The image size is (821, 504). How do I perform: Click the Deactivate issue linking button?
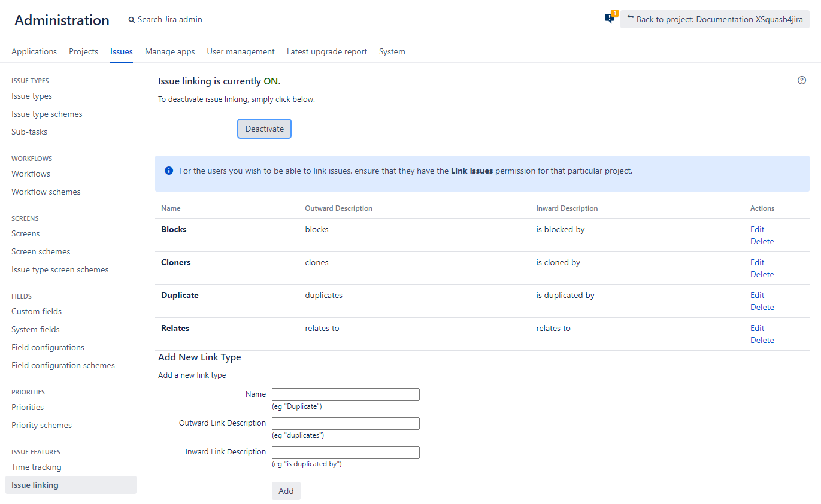[264, 128]
